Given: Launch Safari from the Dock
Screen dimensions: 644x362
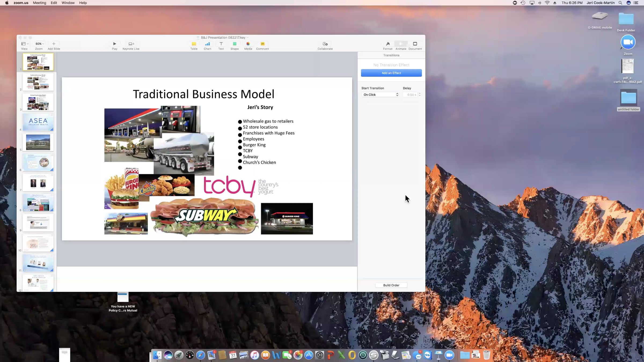Looking at the screenshot, I should [200, 355].
